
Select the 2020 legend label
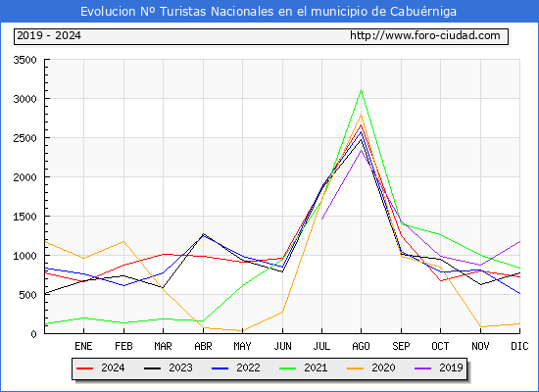383,367
